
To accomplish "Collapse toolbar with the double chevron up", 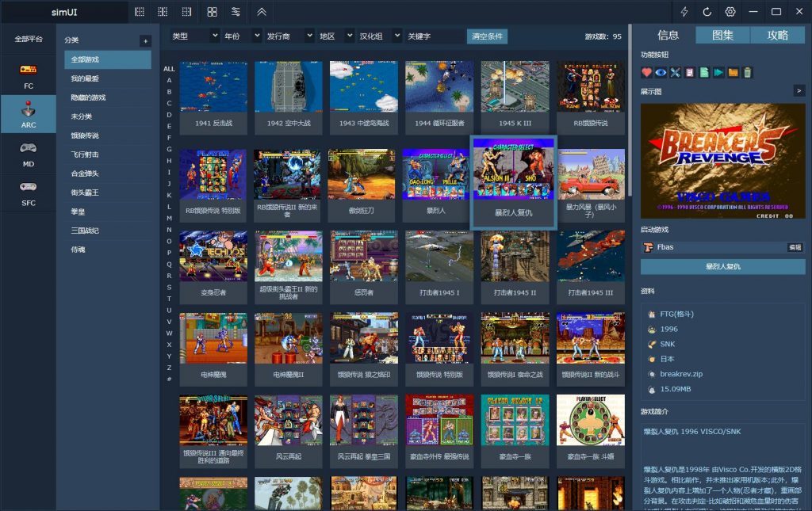I will point(262,12).
